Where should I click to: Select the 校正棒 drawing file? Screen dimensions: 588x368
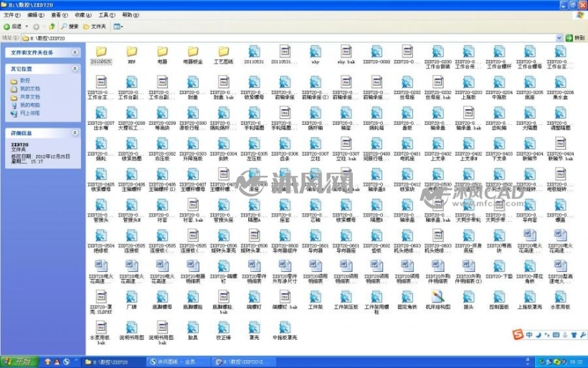224,331
